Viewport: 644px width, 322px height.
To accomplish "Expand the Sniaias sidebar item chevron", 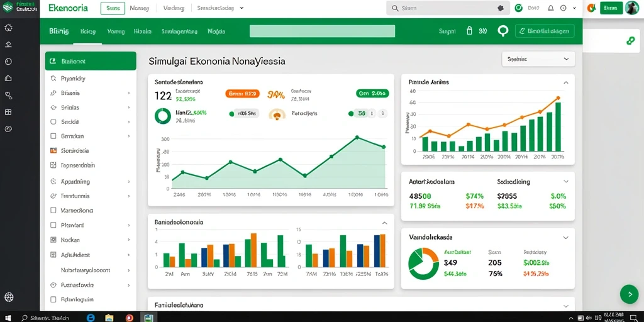I will point(128,108).
